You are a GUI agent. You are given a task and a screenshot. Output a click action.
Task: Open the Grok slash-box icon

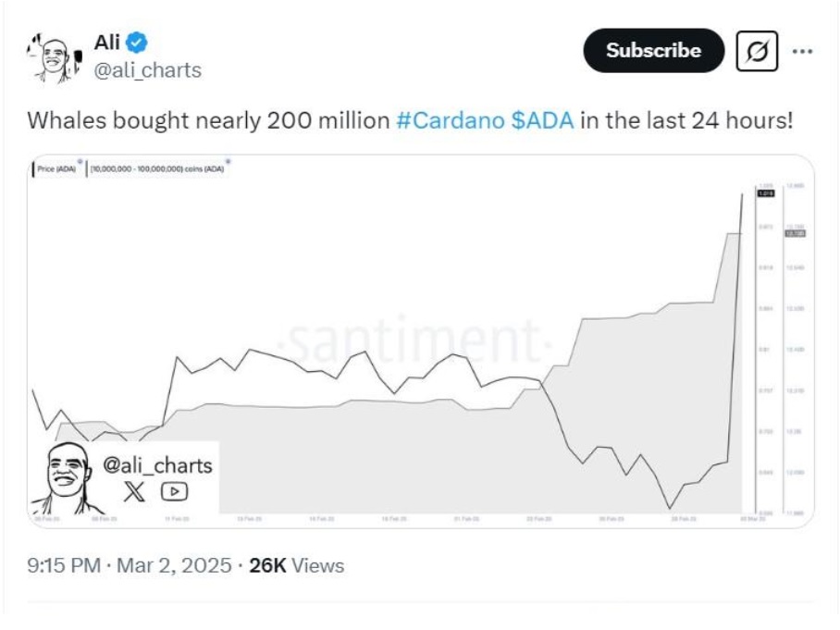(x=756, y=52)
